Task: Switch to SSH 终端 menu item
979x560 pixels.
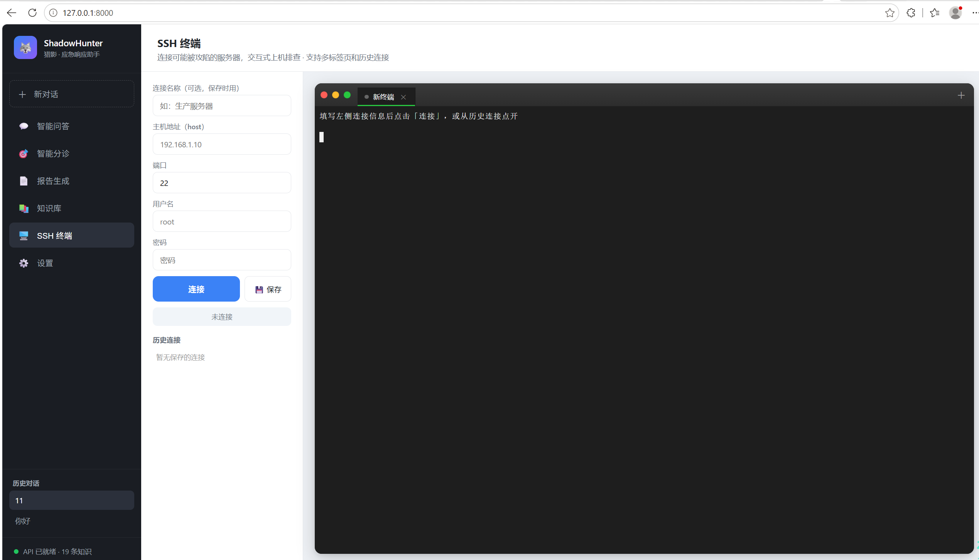Action: click(x=72, y=235)
